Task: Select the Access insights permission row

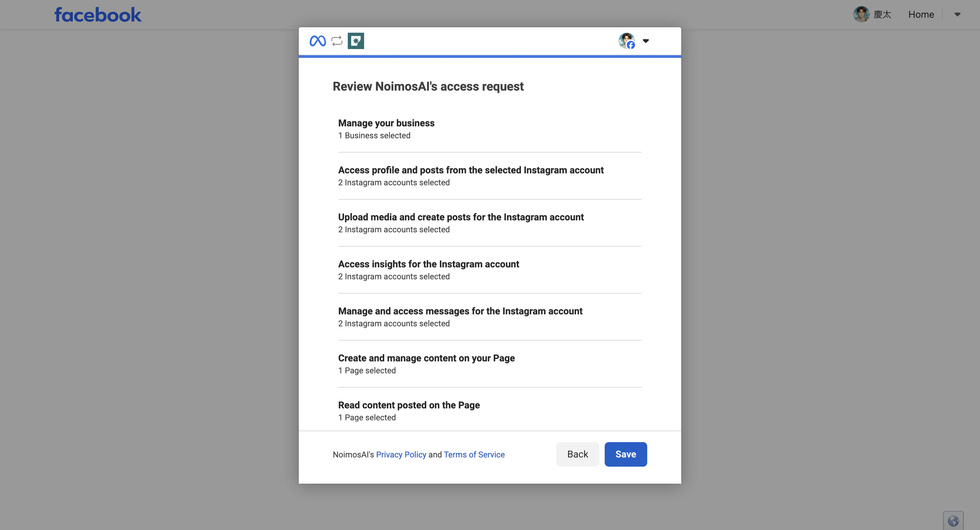Action: pos(428,264)
